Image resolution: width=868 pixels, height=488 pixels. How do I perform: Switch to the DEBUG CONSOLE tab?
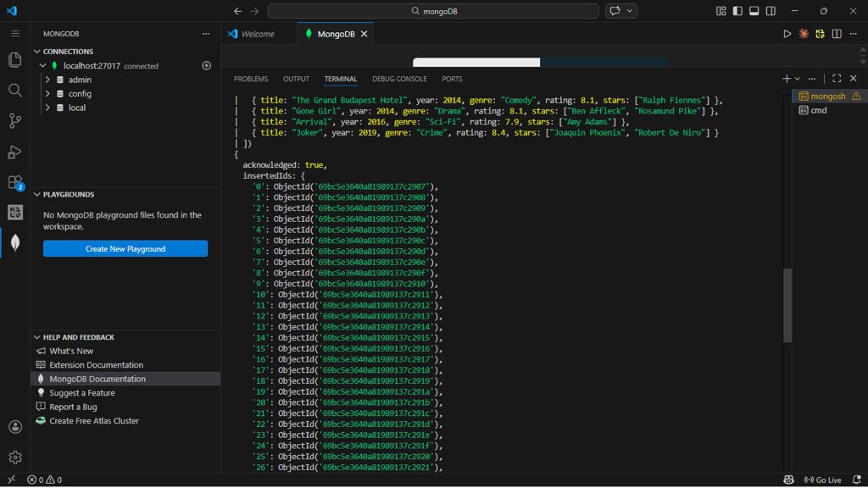tap(399, 79)
